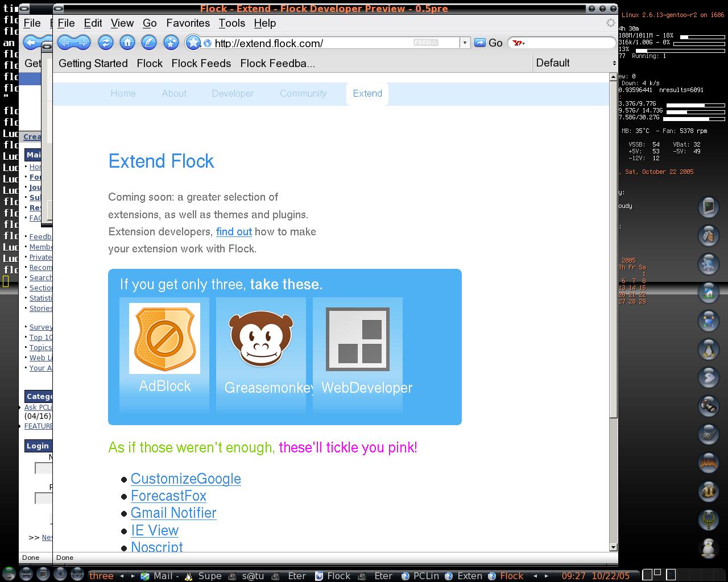Go to the Home tab on page
The image size is (728, 582).
123,93
